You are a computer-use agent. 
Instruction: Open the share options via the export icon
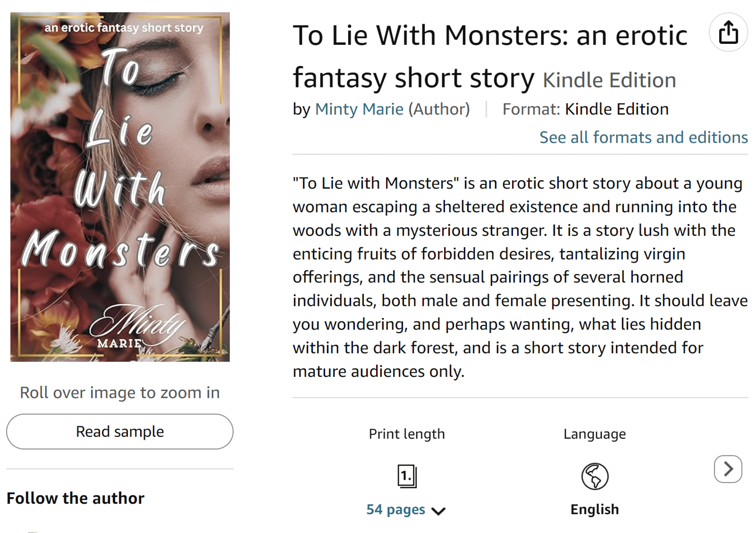click(x=728, y=32)
